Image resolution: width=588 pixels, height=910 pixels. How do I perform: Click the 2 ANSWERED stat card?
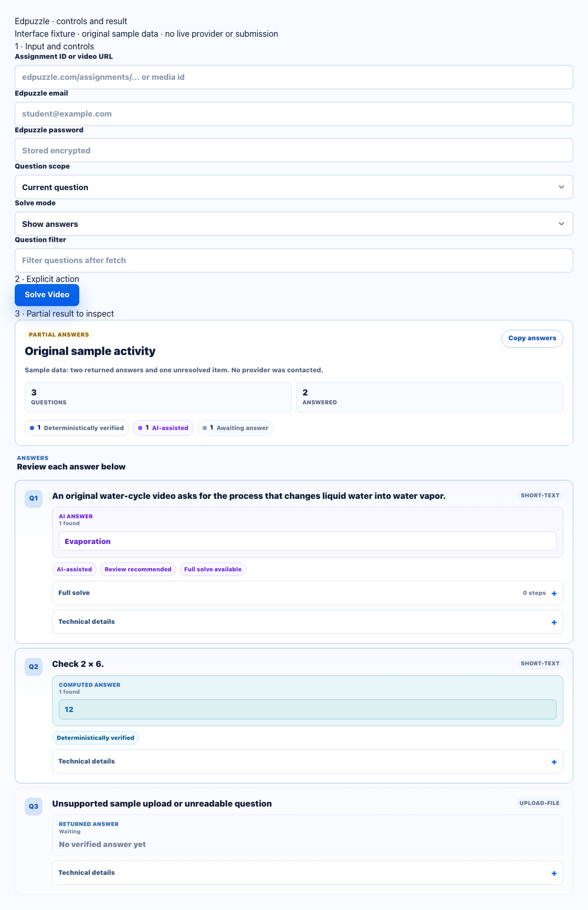click(x=429, y=398)
